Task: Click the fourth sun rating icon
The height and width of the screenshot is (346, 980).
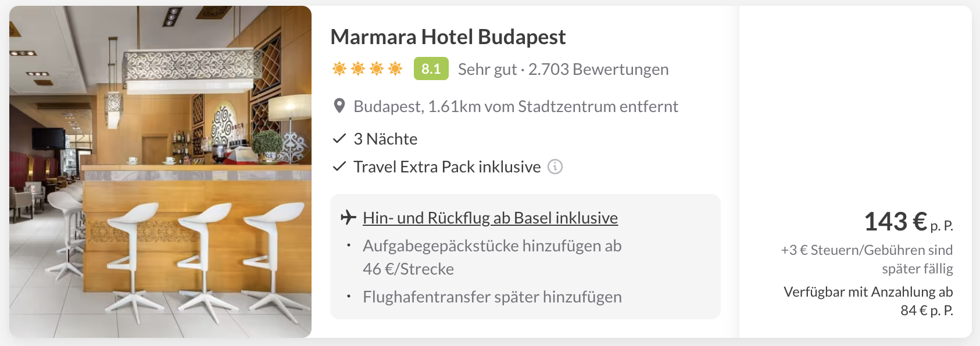Action: point(395,69)
